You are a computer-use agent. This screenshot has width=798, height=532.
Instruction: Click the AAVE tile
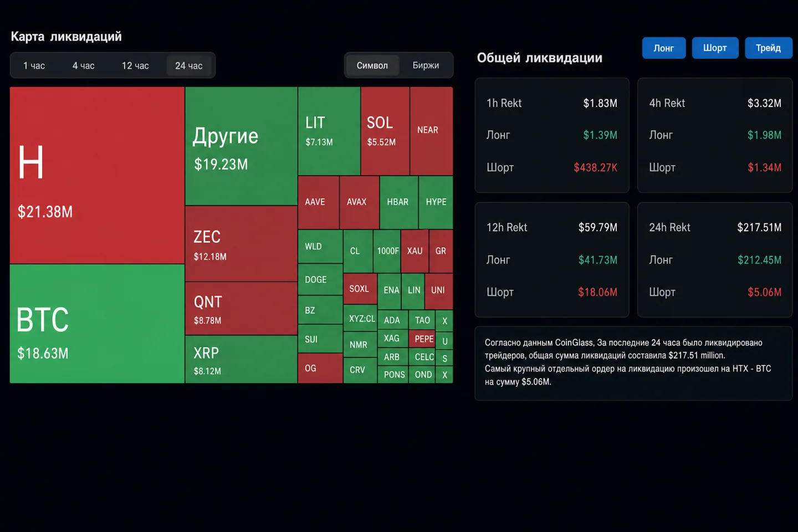tap(319, 203)
